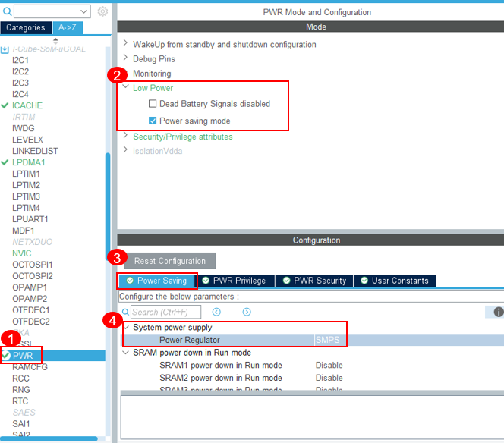Click the download icon beside I-Cube-SoM-uGOAL
The height and width of the screenshot is (443, 504).
pos(5,49)
